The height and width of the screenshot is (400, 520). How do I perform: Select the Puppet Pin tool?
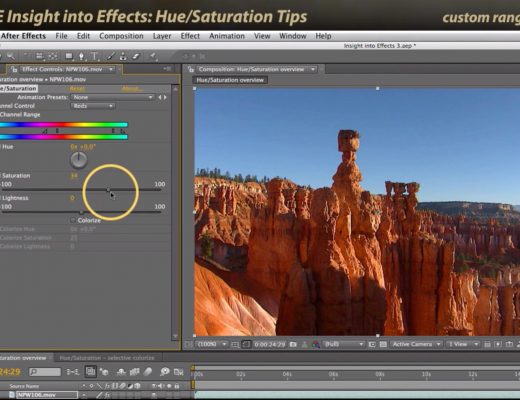coord(153,56)
